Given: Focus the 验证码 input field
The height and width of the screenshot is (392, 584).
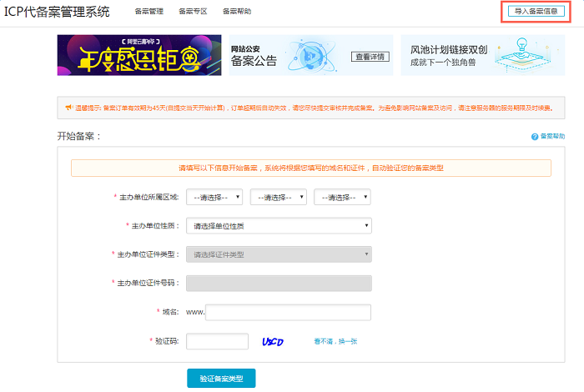Looking at the screenshot, I should point(217,341).
